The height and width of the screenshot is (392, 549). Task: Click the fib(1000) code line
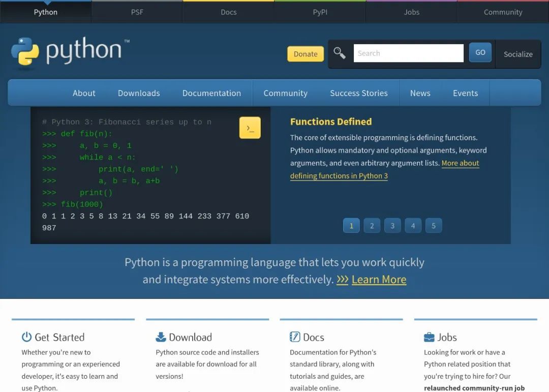(x=73, y=204)
